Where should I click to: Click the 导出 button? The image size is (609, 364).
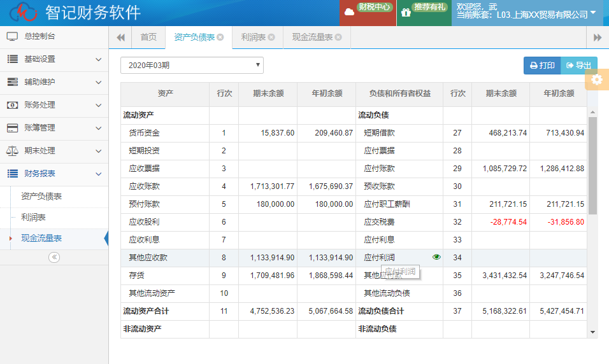click(x=578, y=65)
